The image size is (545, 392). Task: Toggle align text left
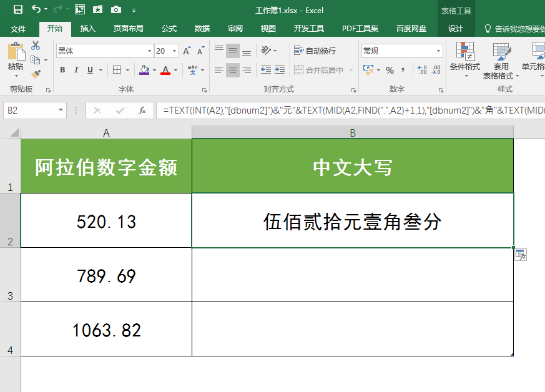(219, 70)
